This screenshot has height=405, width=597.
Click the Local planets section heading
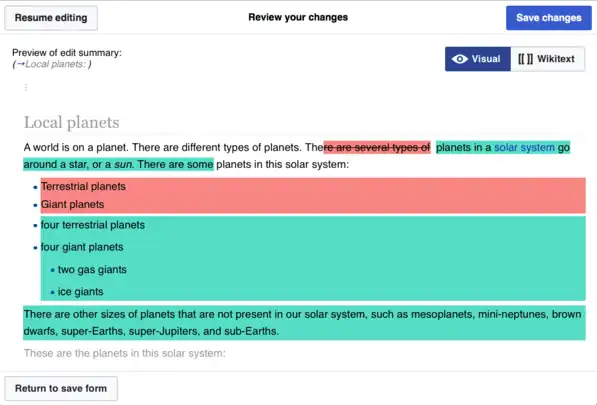coord(72,123)
